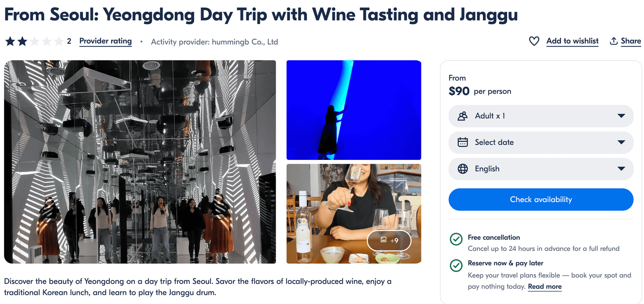The image size is (644, 304).
Task: Click the Reserve now checkmark icon
Action: click(456, 265)
